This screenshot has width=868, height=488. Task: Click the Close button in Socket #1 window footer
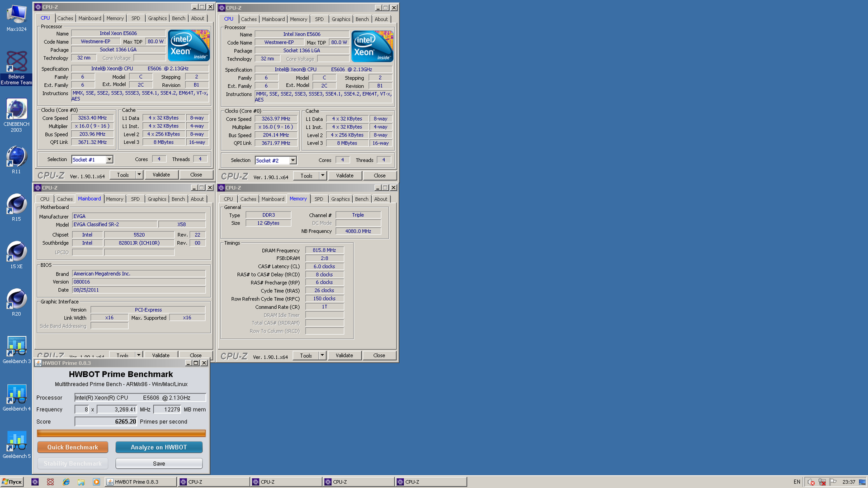[x=196, y=175]
